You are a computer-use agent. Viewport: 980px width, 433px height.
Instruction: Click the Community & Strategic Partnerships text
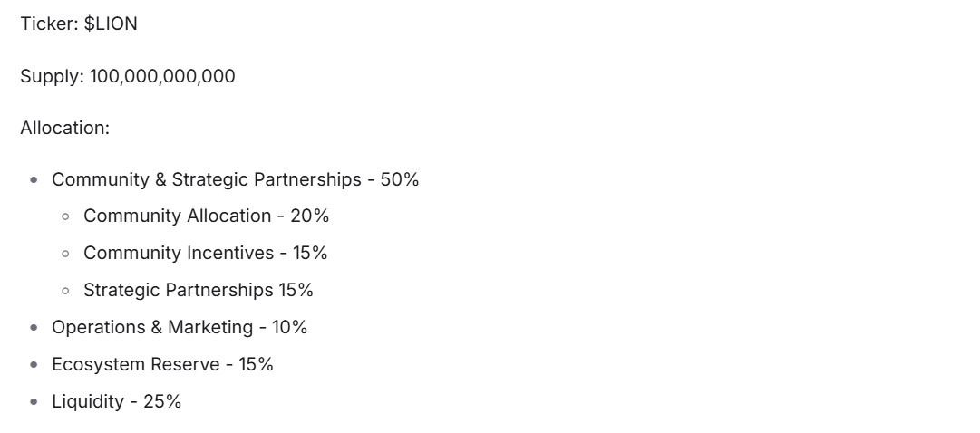[x=206, y=179]
